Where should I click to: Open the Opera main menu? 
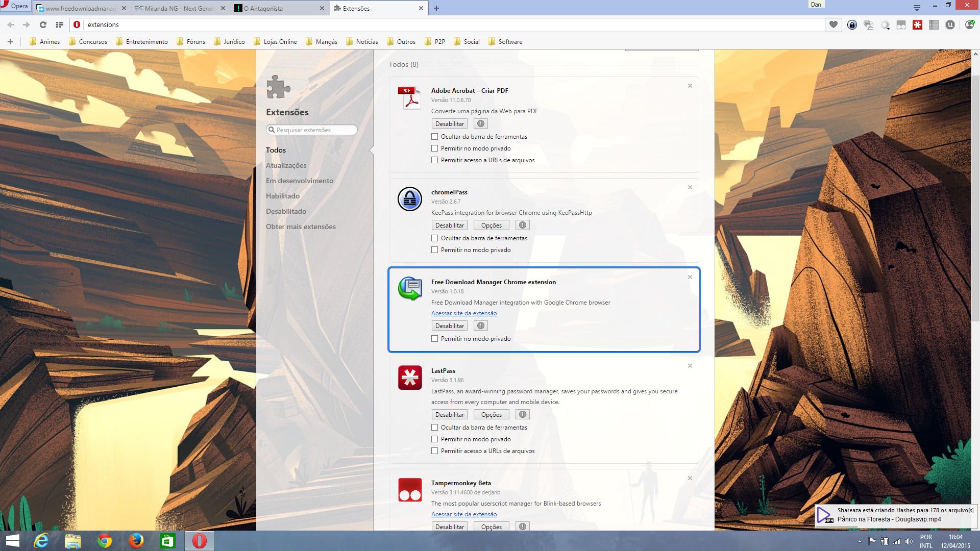(15, 6)
